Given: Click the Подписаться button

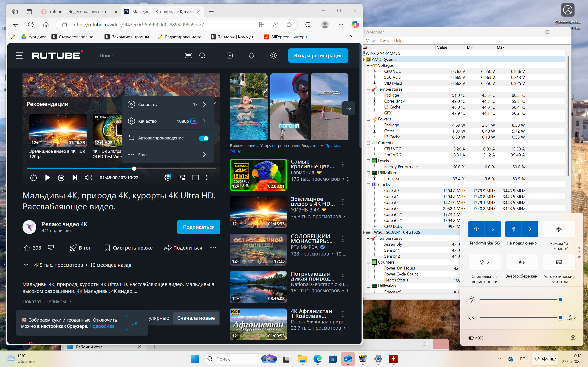Looking at the screenshot, I should pos(198,227).
